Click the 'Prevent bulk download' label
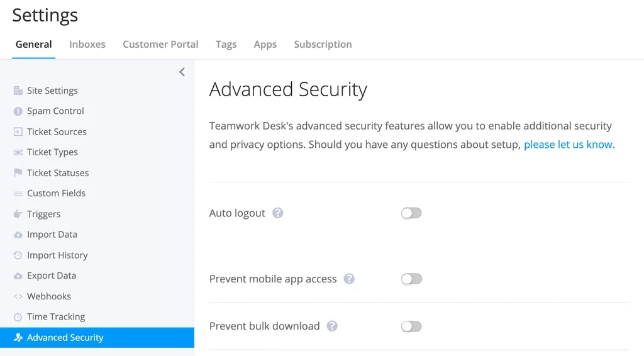 (x=264, y=326)
